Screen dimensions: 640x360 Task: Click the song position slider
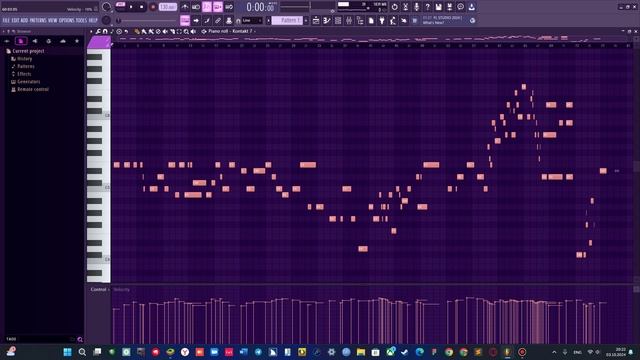(147, 20)
